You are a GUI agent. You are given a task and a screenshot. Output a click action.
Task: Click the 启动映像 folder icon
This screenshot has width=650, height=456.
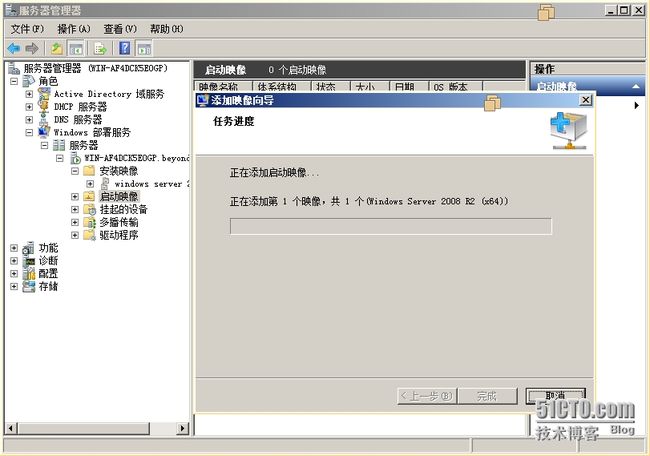[89, 196]
